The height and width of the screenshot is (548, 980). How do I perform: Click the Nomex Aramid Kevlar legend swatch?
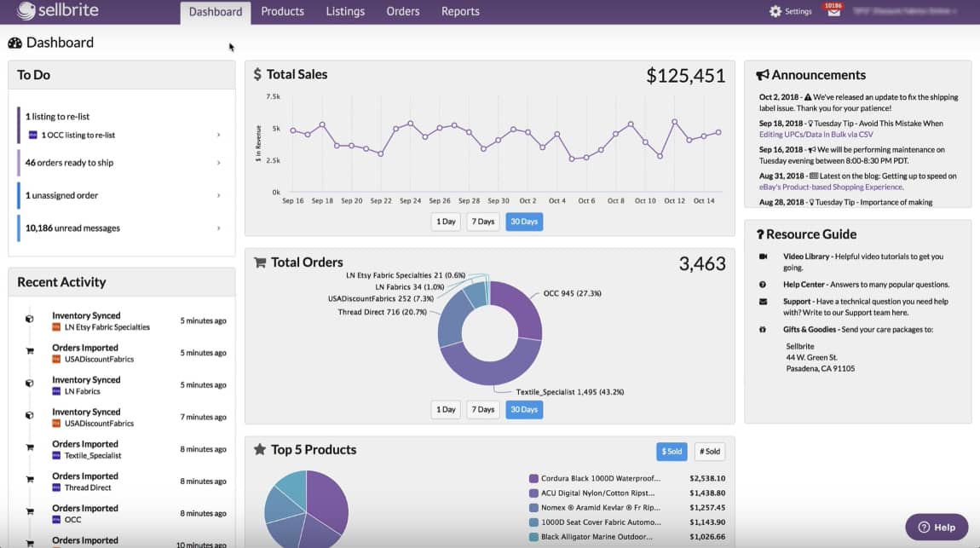(x=533, y=507)
